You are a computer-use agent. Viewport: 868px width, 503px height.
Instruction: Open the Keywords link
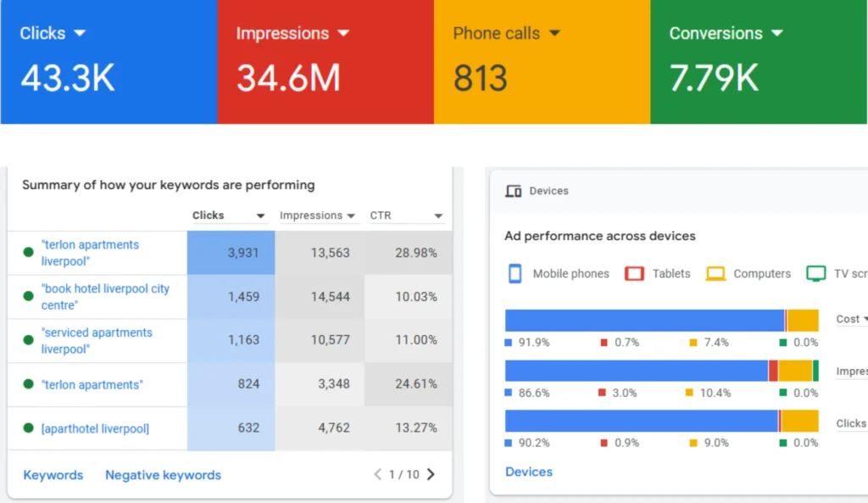[x=53, y=475]
